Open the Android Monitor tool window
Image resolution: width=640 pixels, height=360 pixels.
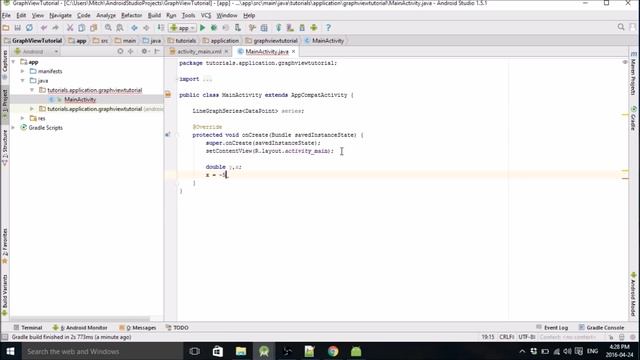tap(80, 328)
